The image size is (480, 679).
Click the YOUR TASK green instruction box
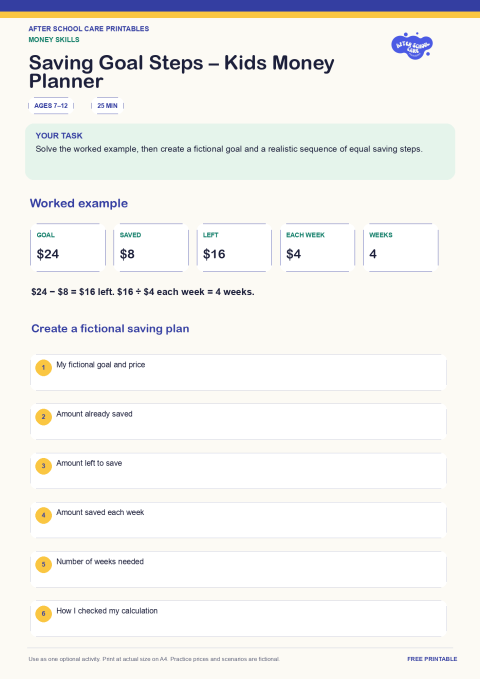pyautogui.click(x=240, y=152)
